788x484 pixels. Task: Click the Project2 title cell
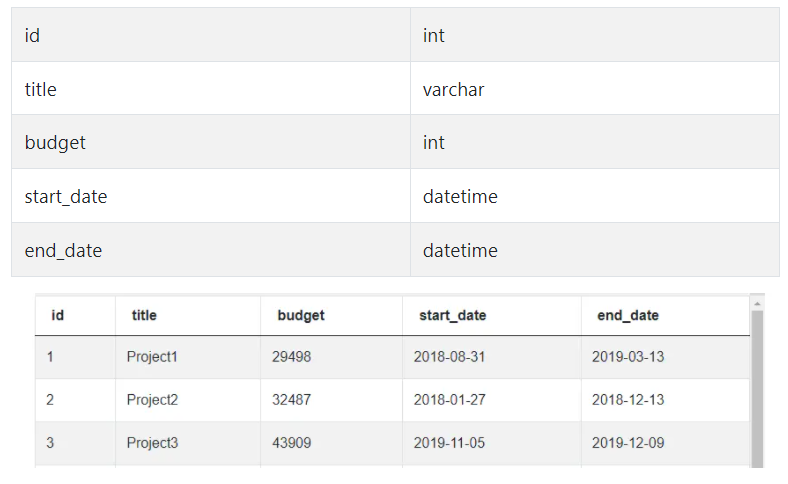152,400
